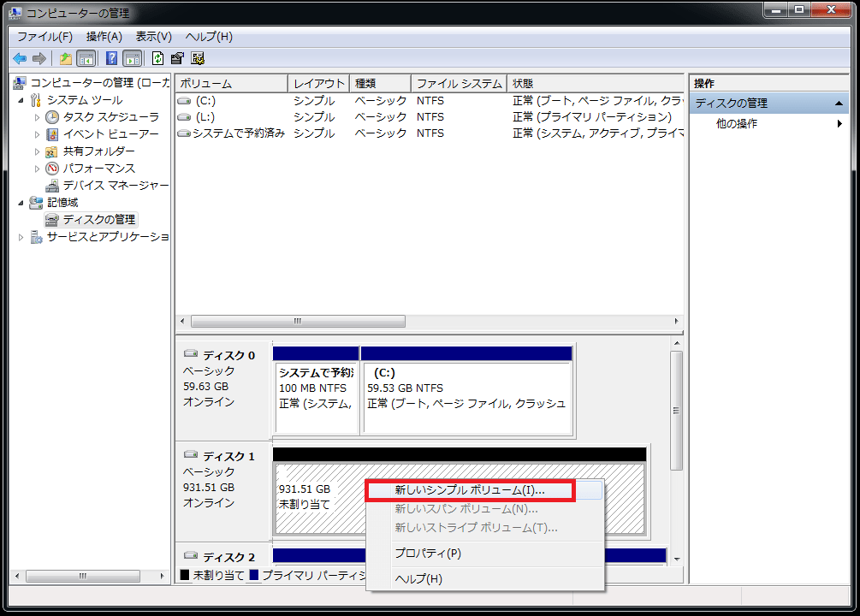Collapse the ディスクの管理 actions section

point(839,104)
